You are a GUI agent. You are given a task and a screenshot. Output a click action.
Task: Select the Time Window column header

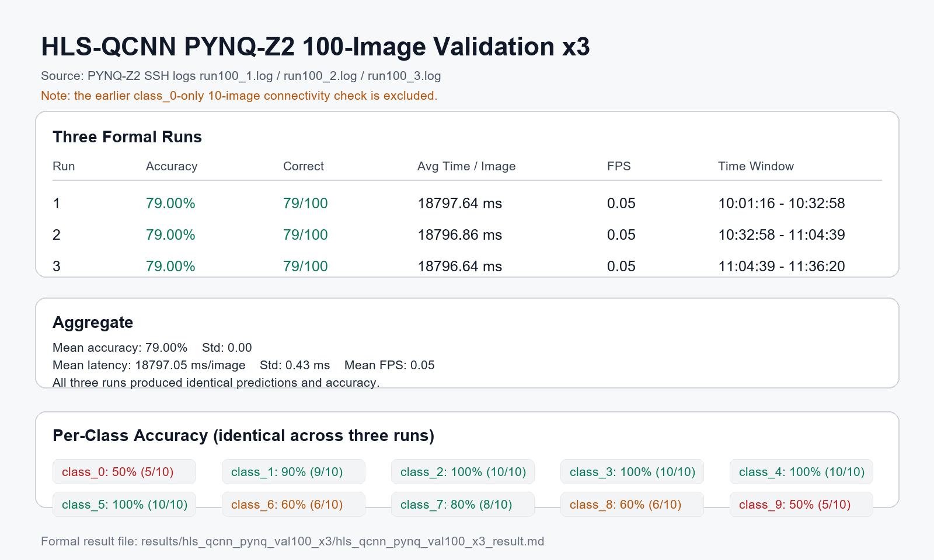756,166
